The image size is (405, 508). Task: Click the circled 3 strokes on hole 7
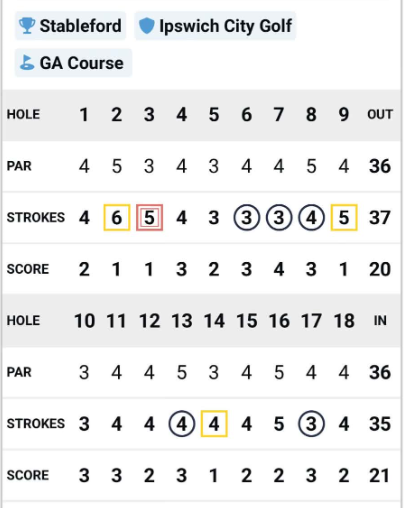[279, 217]
